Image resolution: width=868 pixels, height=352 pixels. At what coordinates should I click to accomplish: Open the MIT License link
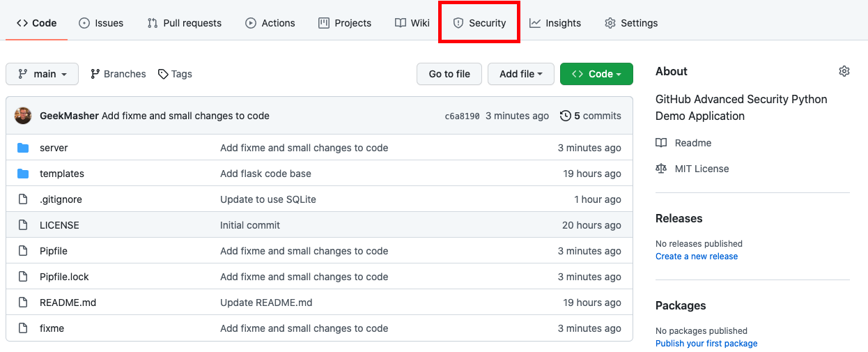click(x=702, y=169)
